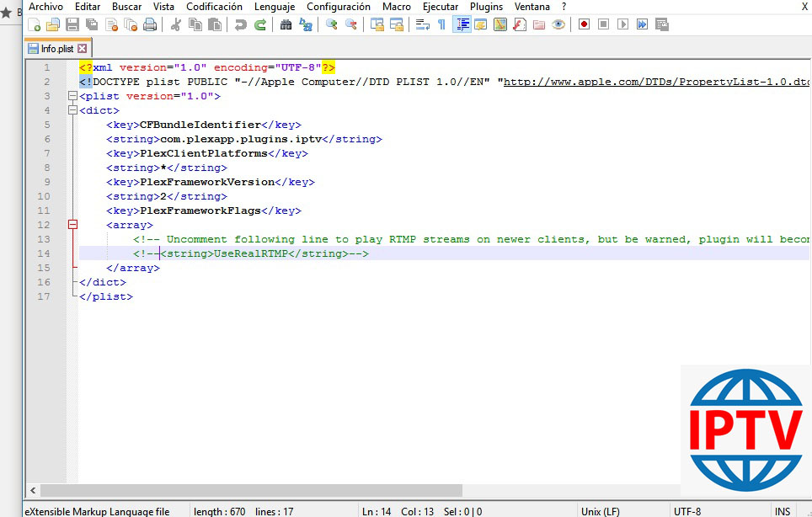Open the Lenguaje menu
Viewport: 812px width, 517px height.
(x=275, y=7)
